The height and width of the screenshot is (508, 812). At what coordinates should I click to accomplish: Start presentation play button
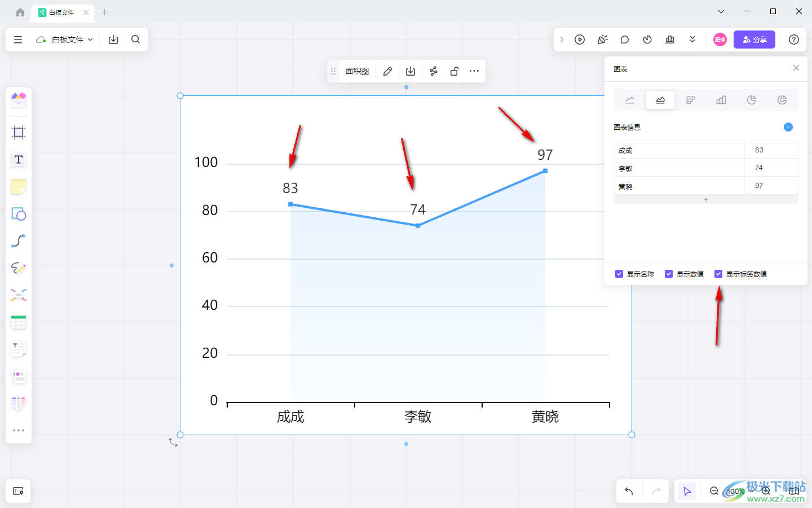[580, 40]
